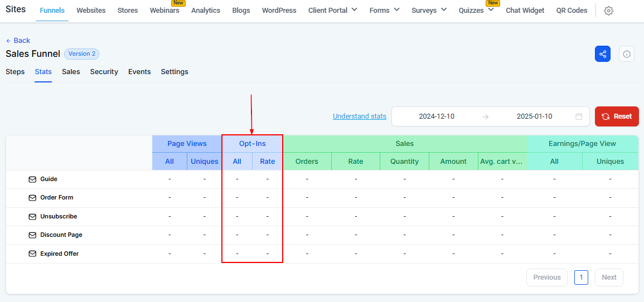The width and height of the screenshot is (644, 302).
Task: Click the Amount column header
Action: click(453, 161)
